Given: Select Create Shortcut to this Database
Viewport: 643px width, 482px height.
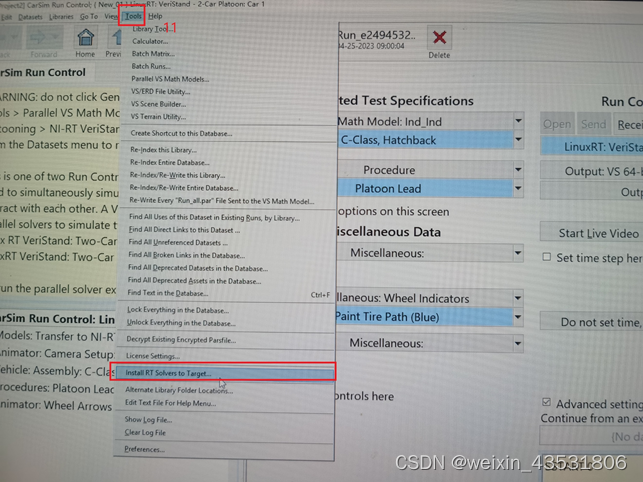Looking at the screenshot, I should [x=181, y=133].
